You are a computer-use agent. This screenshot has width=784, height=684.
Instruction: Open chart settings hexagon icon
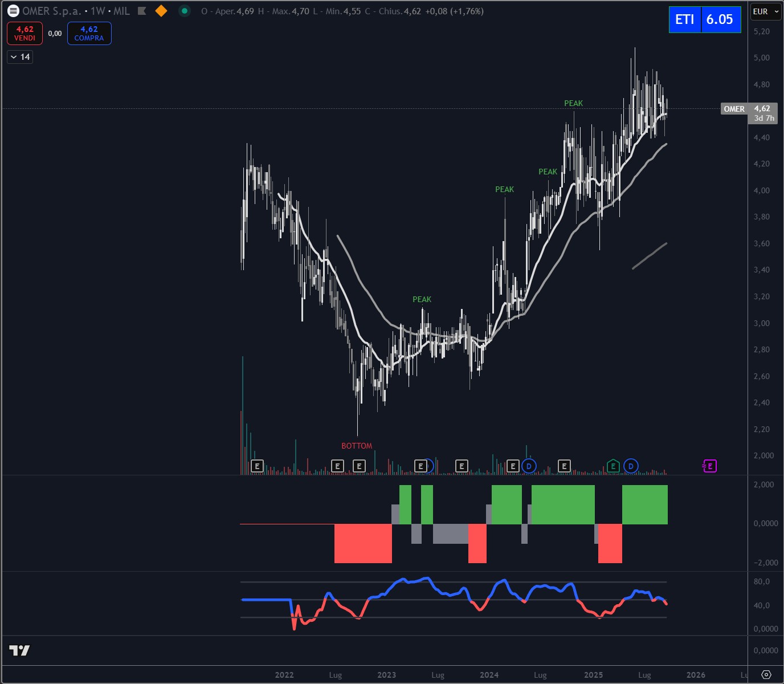(766, 674)
